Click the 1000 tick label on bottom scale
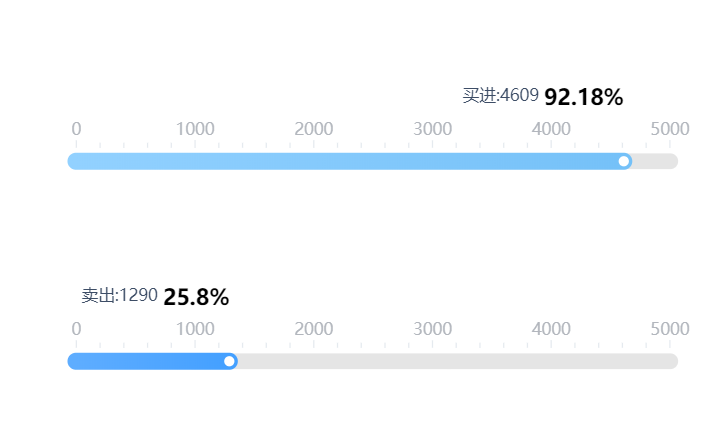The image size is (704, 421). [195, 329]
